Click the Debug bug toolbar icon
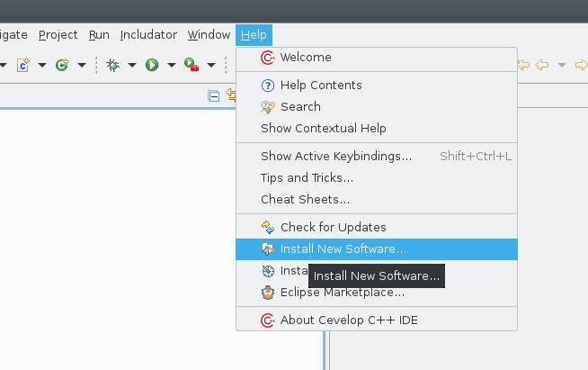Viewport: 588px width, 370px height. click(112, 65)
